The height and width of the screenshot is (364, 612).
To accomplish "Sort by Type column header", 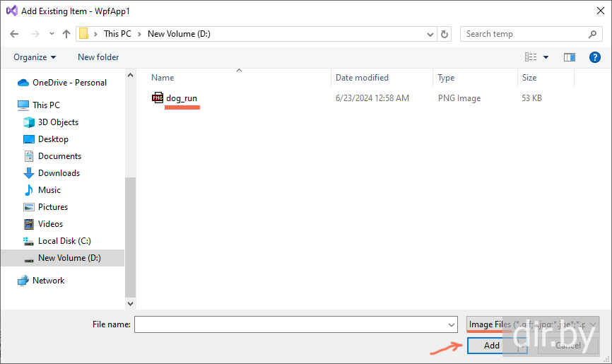I will pos(446,78).
